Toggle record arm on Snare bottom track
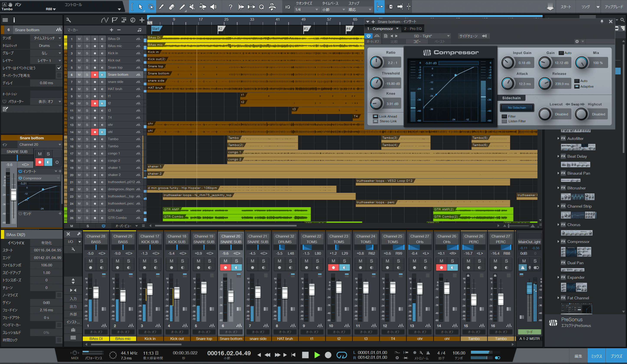The width and height of the screenshot is (627, 364). tap(95, 75)
